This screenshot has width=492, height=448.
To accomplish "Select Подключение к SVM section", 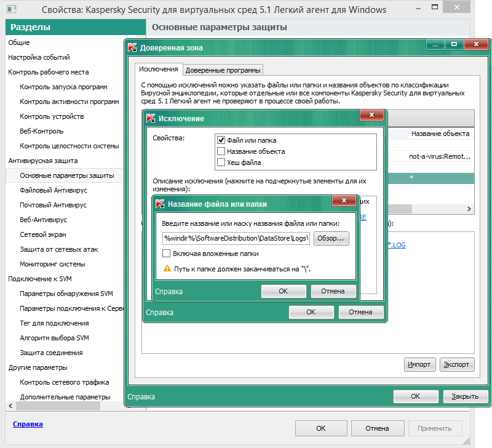I will [40, 279].
